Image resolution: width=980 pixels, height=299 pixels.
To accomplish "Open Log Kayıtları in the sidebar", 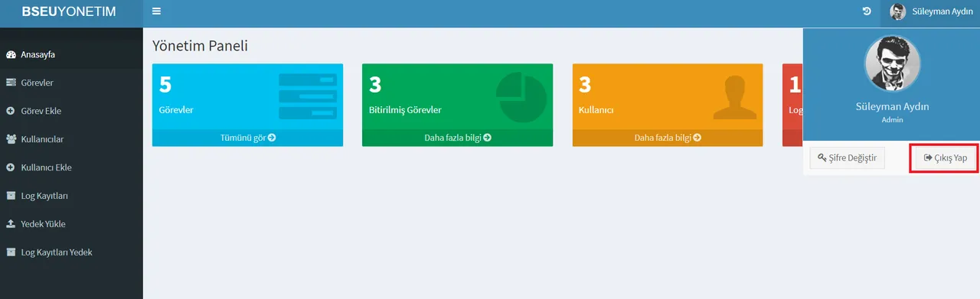I will (x=71, y=196).
